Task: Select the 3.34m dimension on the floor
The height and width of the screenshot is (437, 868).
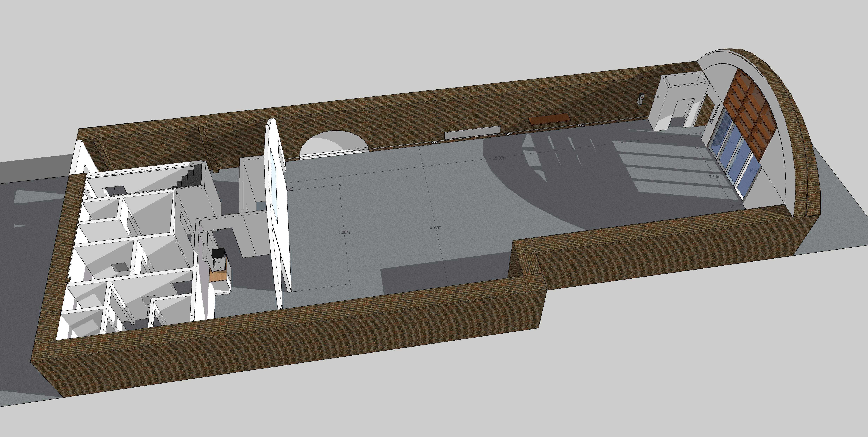Action: [714, 177]
